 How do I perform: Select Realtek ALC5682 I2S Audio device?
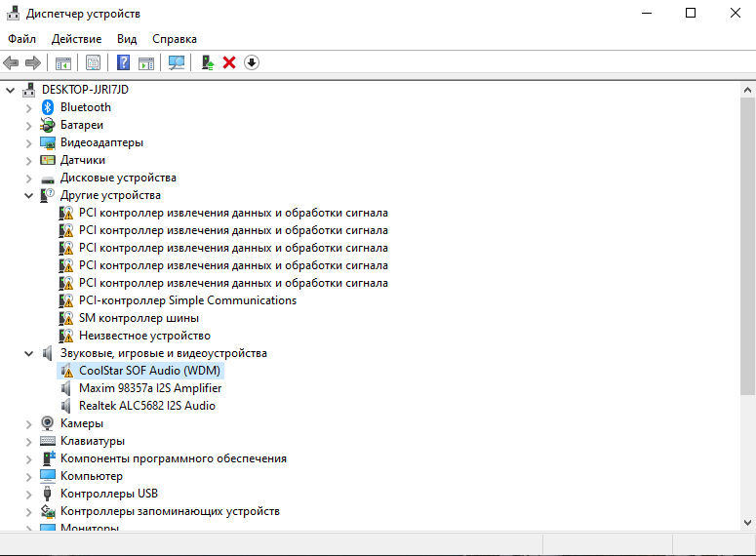click(146, 406)
